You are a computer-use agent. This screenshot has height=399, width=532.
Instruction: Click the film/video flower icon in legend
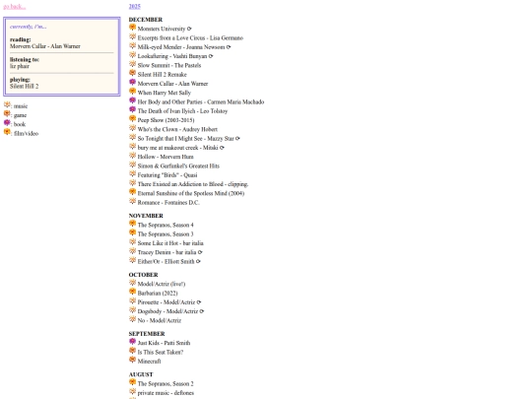tap(7, 132)
